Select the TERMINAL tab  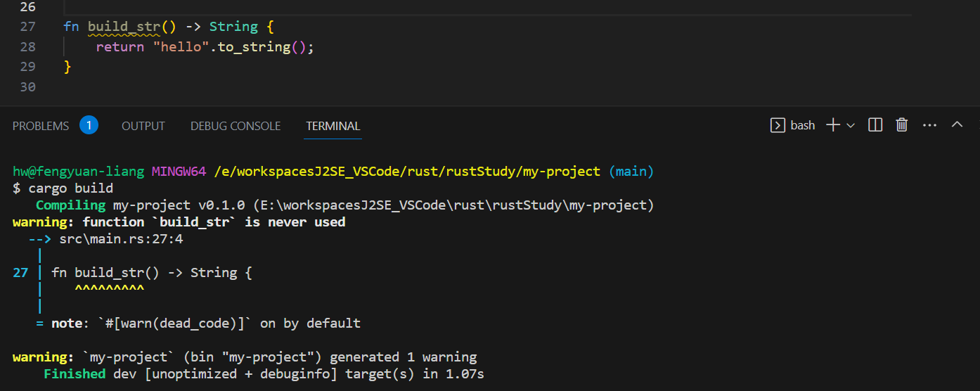click(333, 126)
